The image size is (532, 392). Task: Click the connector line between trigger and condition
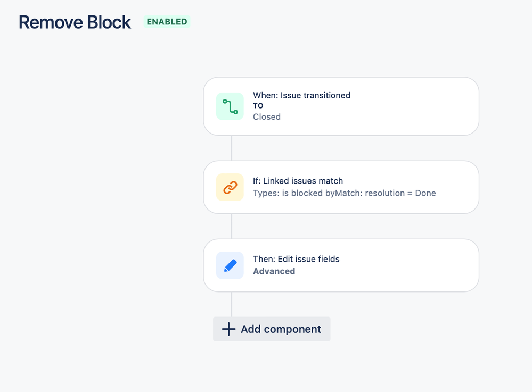(x=232, y=148)
